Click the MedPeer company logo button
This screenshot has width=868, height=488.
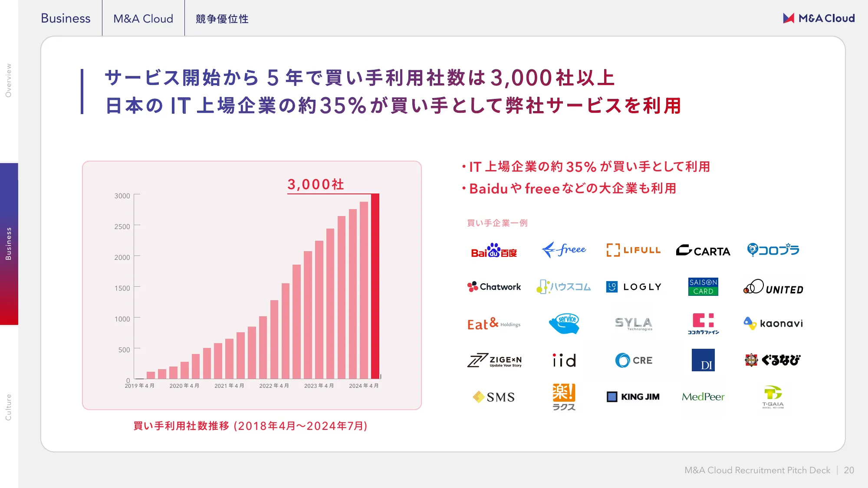(x=704, y=396)
